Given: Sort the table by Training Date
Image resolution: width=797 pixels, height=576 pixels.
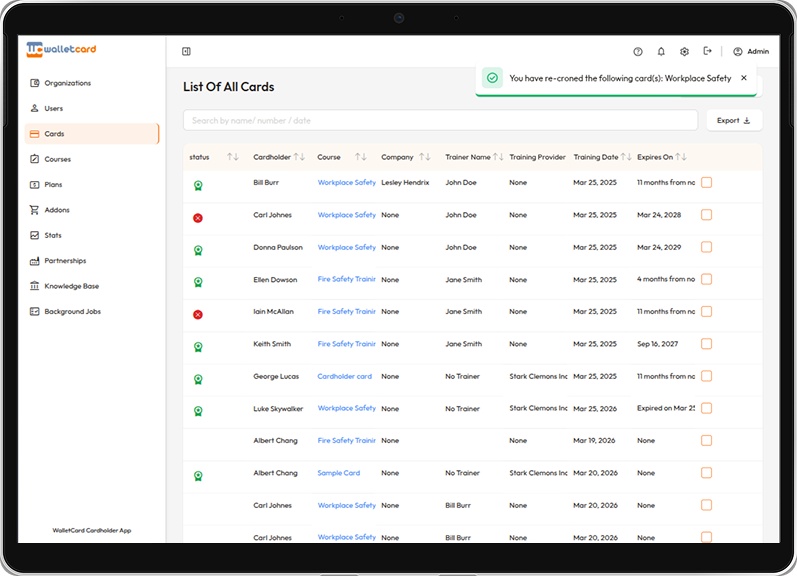Looking at the screenshot, I should point(626,157).
